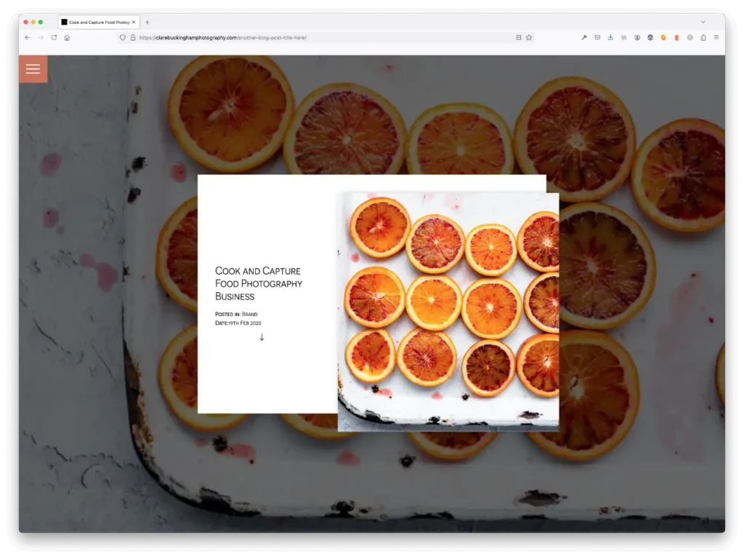744x560 pixels.
Task: Open the downloads panel
Action: point(610,38)
